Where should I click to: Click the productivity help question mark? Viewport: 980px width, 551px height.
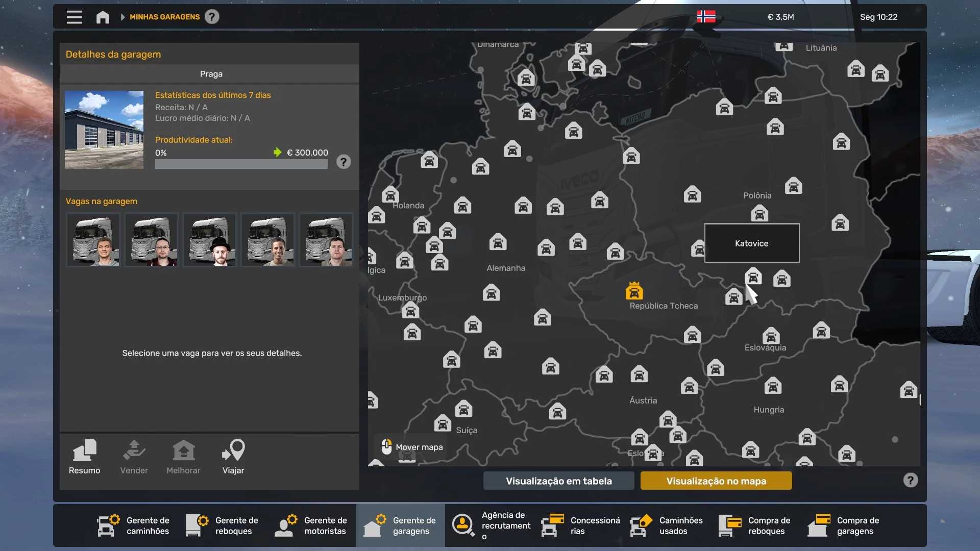point(344,162)
